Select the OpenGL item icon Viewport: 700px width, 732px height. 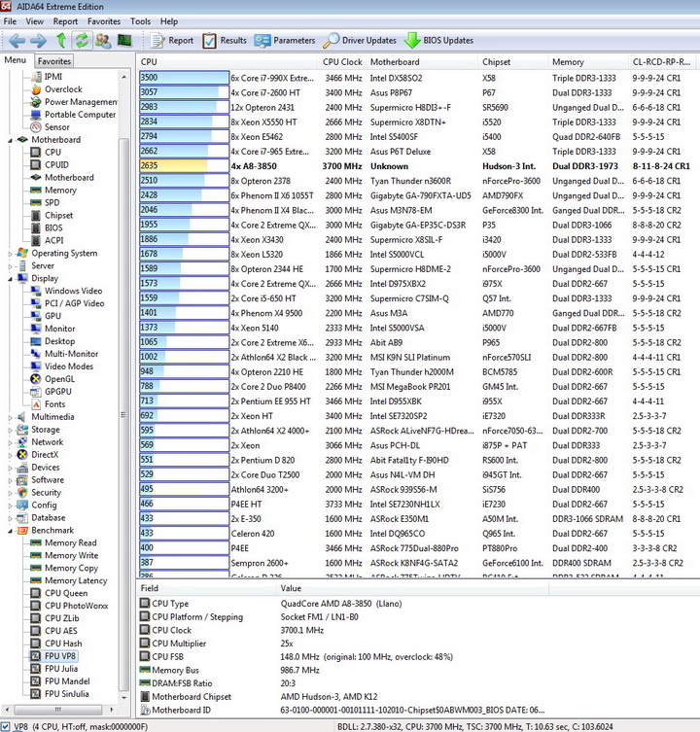pyautogui.click(x=36, y=379)
